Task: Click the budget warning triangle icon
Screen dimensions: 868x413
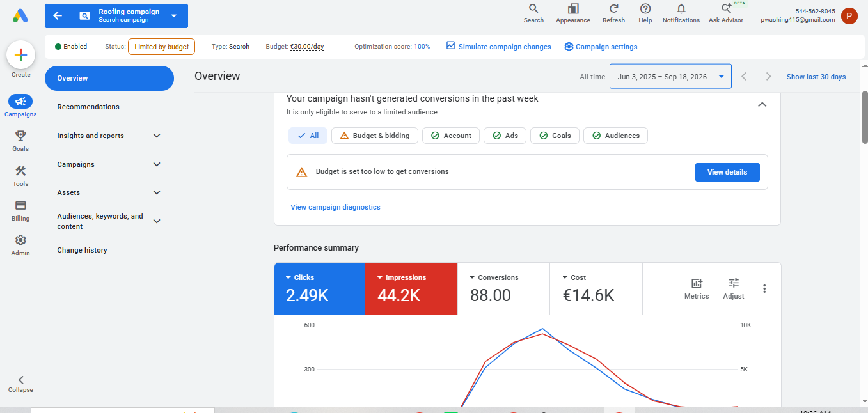Action: pos(302,172)
